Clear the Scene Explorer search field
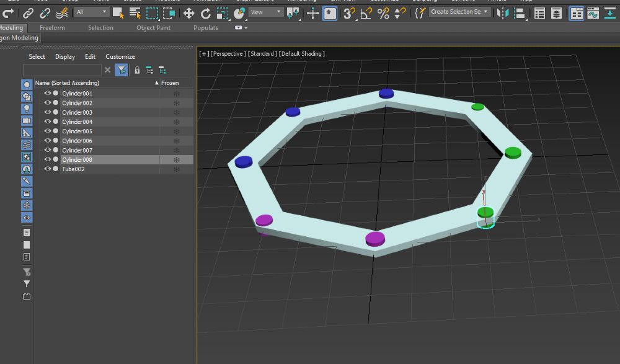 tap(107, 70)
